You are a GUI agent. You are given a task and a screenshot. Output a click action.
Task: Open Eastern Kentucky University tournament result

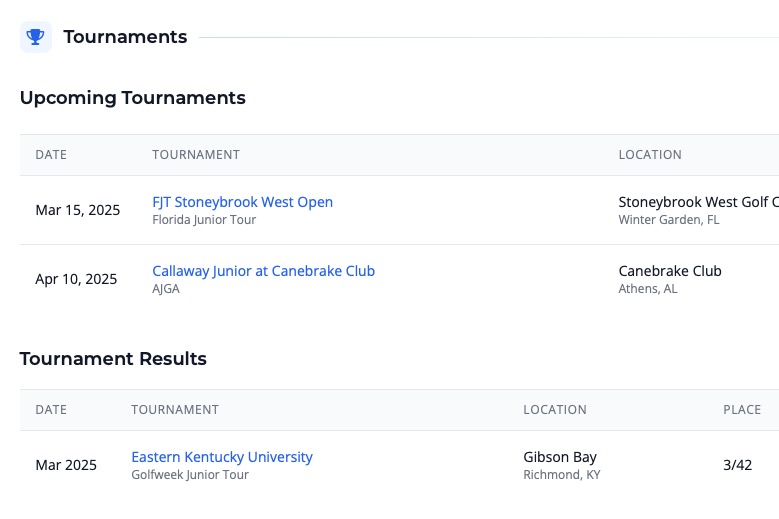point(221,457)
